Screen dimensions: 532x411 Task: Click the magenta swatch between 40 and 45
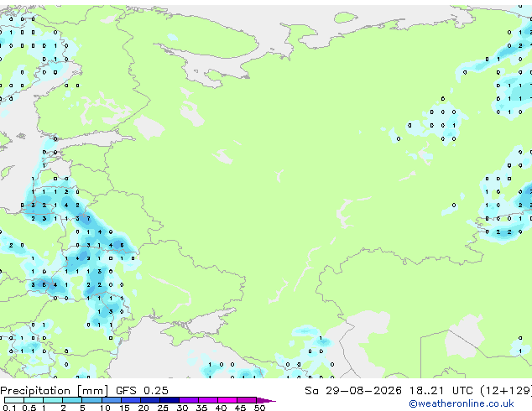click(x=227, y=400)
